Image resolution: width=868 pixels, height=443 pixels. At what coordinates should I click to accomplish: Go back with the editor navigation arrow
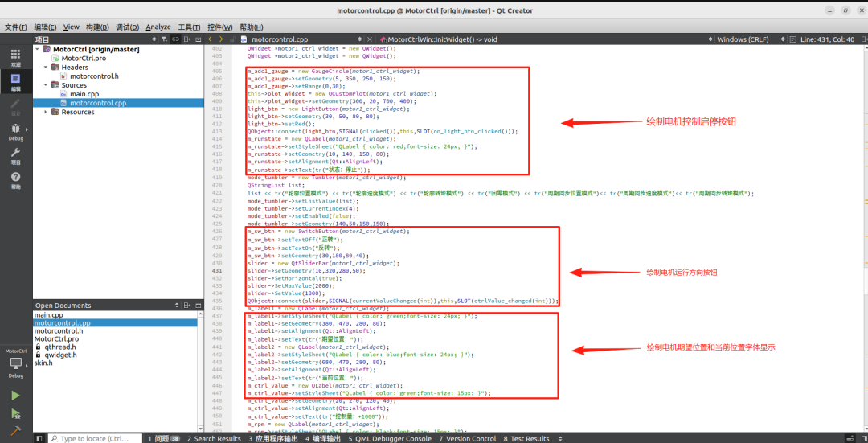(211, 39)
